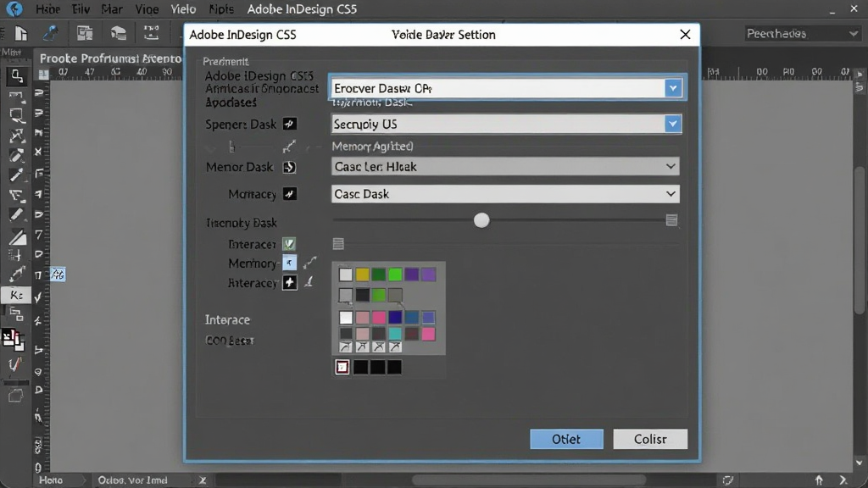The height and width of the screenshot is (488, 868).
Task: Select the Prooke Profrunust document tab
Action: tap(110, 58)
